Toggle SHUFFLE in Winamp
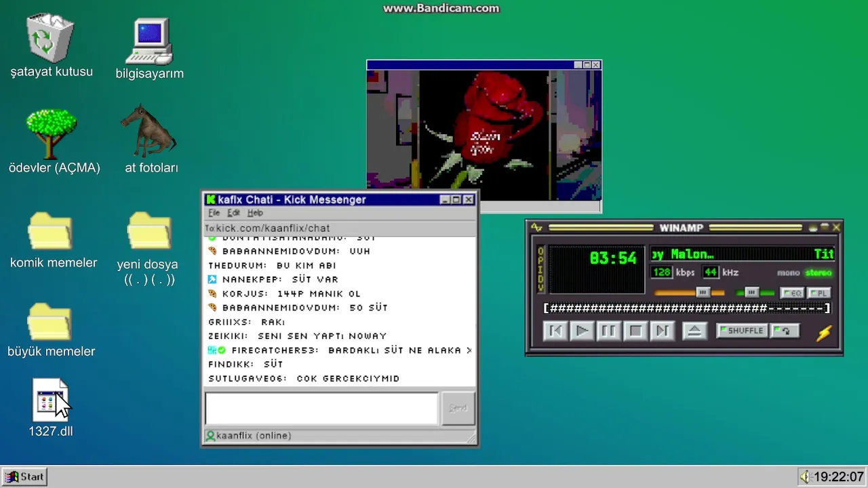The width and height of the screenshot is (868, 488). click(x=742, y=331)
